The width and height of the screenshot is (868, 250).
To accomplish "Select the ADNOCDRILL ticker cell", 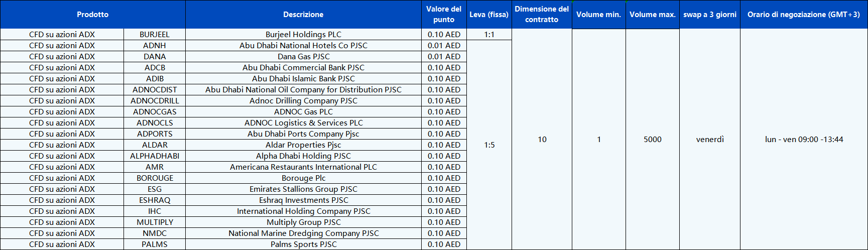I will pos(155,101).
